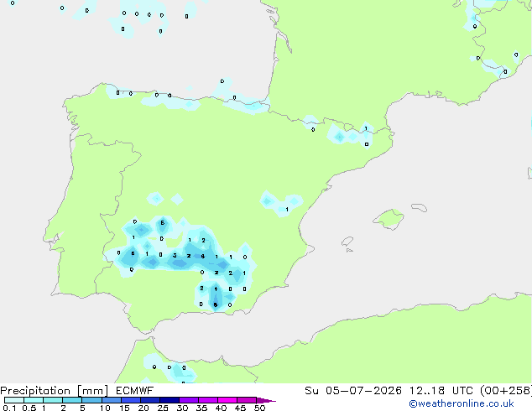Click the 'Precipitation [mm]' title text
The image size is (532, 411).
click(55, 391)
